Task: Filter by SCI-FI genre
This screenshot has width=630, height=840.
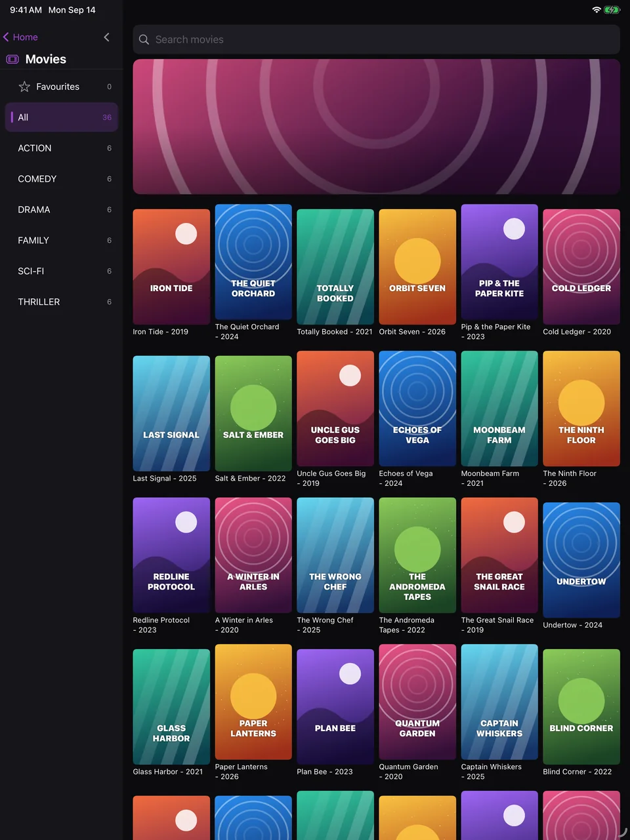Action: coord(62,271)
